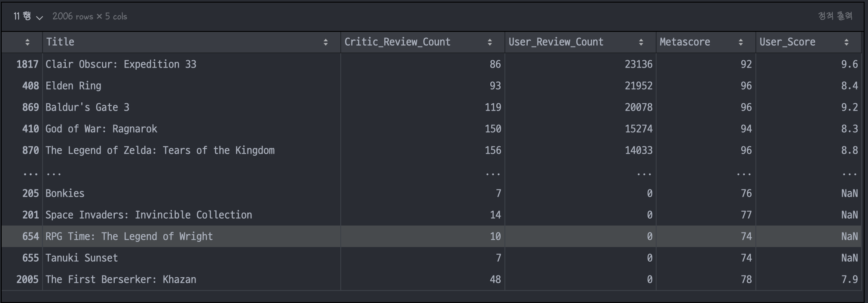Click the User_Review_Count header text
Image resolution: width=868 pixels, height=303 pixels.
point(556,42)
